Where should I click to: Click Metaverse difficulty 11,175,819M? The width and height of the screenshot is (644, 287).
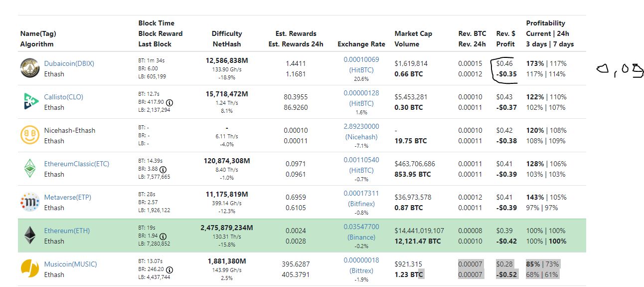[x=227, y=194]
